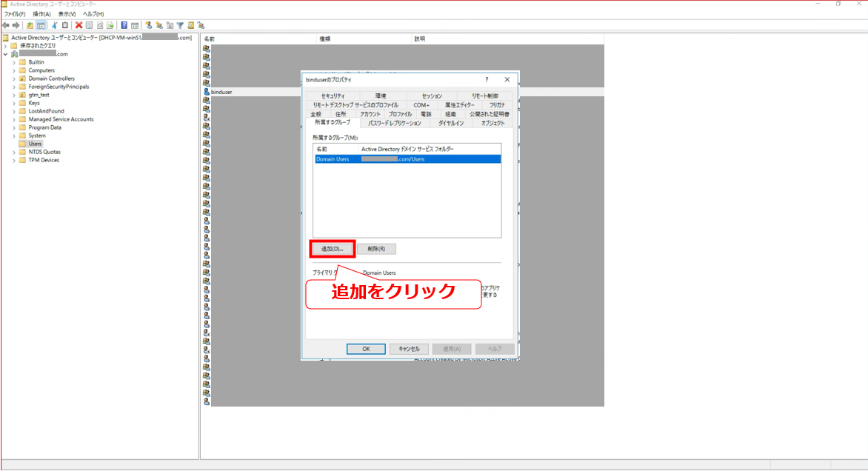Image resolution: width=868 pixels, height=471 pixels.
Task: Open the 操作(A) menu
Action: pos(41,14)
